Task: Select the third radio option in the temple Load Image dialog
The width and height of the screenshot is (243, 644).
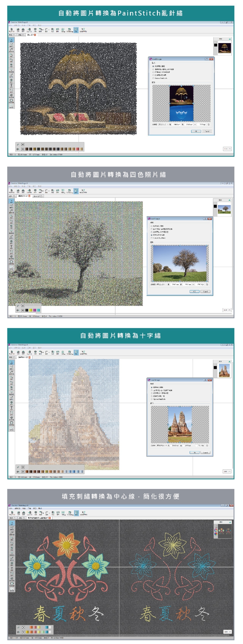Action: [151, 393]
